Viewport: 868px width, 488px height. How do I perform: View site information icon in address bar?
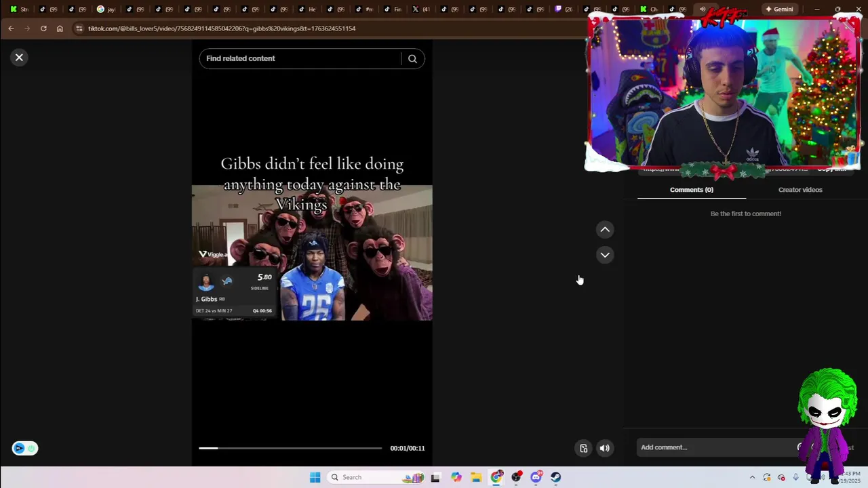click(79, 28)
